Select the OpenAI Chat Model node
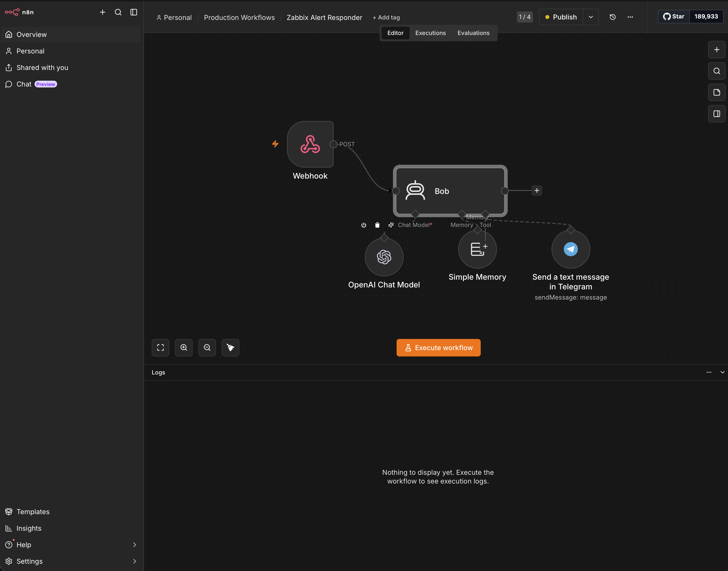 coord(384,257)
